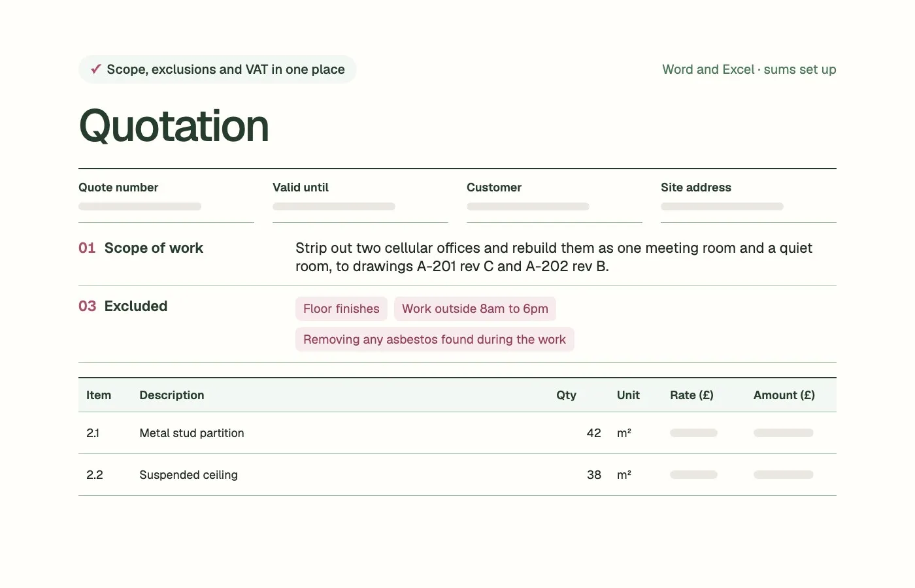The image size is (915, 588).
Task: Click the scope description starting "Strip out two cellular offices"
Action: (554, 257)
